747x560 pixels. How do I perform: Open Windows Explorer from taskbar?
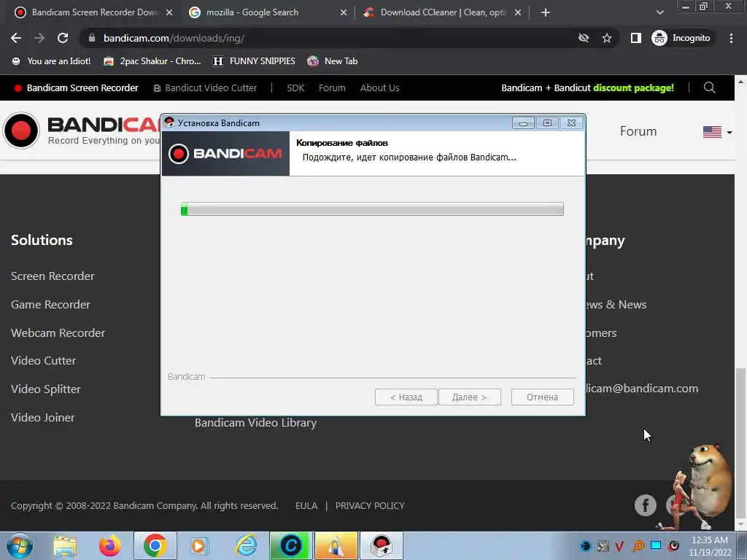pyautogui.click(x=65, y=545)
